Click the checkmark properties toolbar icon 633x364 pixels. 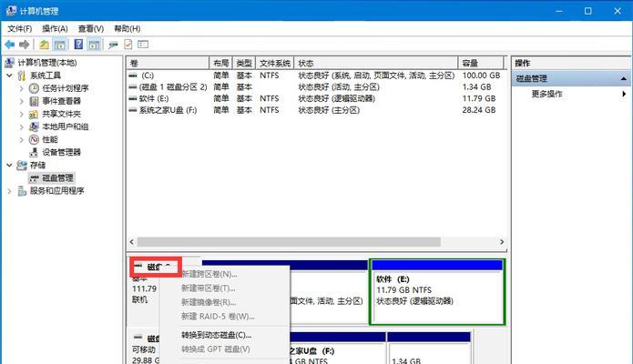click(x=128, y=45)
